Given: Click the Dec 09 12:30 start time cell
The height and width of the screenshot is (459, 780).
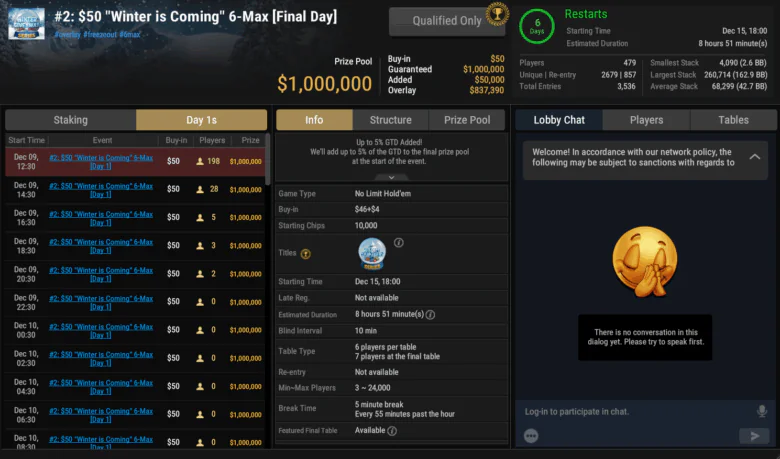Looking at the screenshot, I should (x=26, y=162).
